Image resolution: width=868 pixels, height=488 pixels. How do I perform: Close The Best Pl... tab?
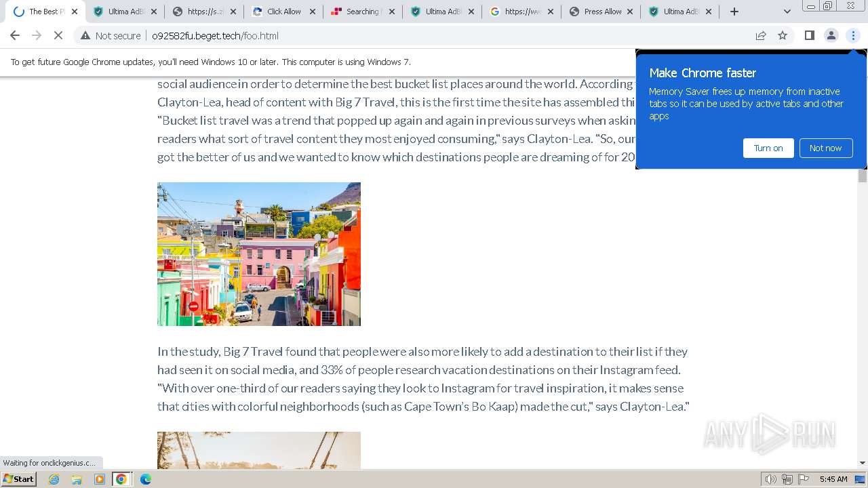75,12
